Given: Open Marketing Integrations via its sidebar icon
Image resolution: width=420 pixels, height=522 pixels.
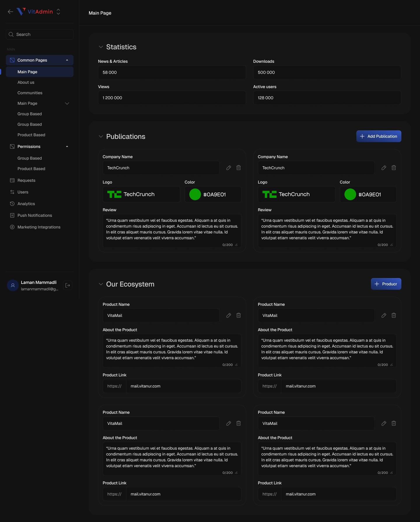Looking at the screenshot, I should (x=12, y=227).
